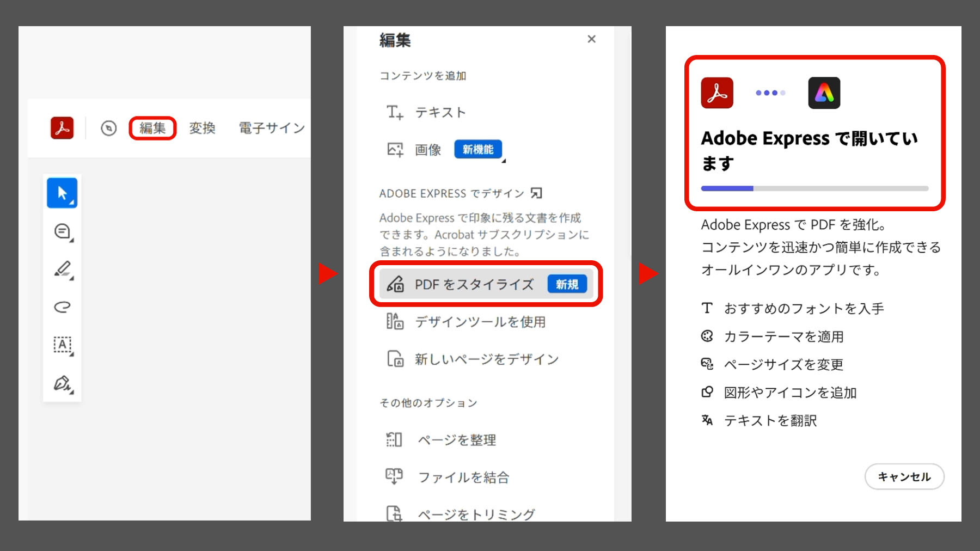Click the 新機能 badge next to 画像
Viewport: 980px width, 551px height.
[478, 149]
